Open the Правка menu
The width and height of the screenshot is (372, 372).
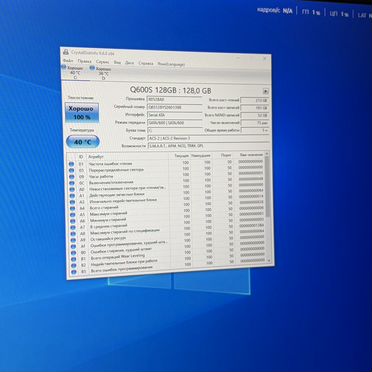point(85,61)
